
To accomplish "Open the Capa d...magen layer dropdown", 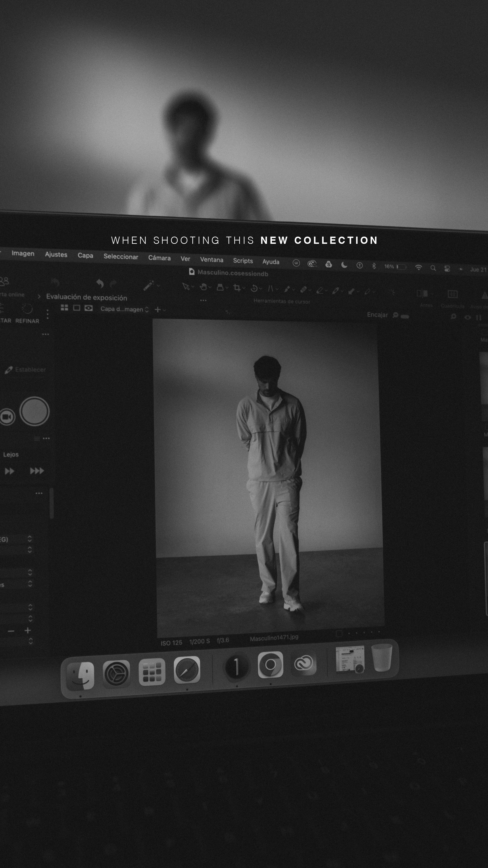I will pyautogui.click(x=125, y=309).
